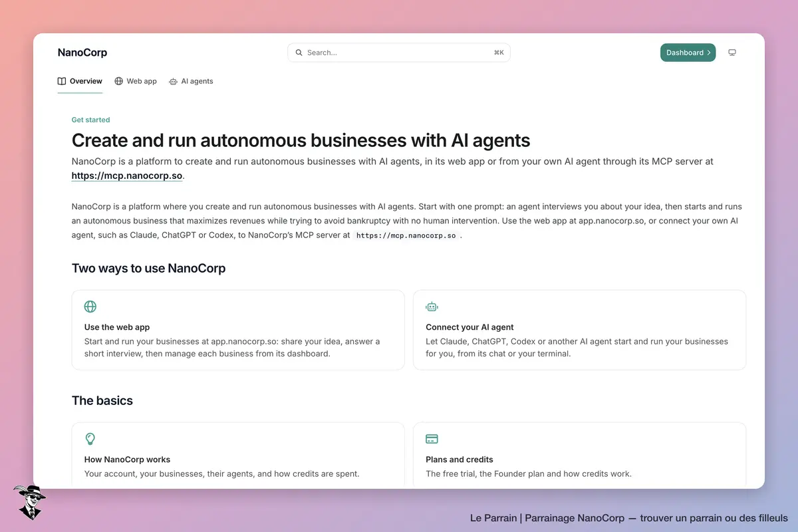Click the monospace https://mcp.nanocorp.so code snippet
Image resolution: width=798 pixels, height=532 pixels.
point(406,235)
